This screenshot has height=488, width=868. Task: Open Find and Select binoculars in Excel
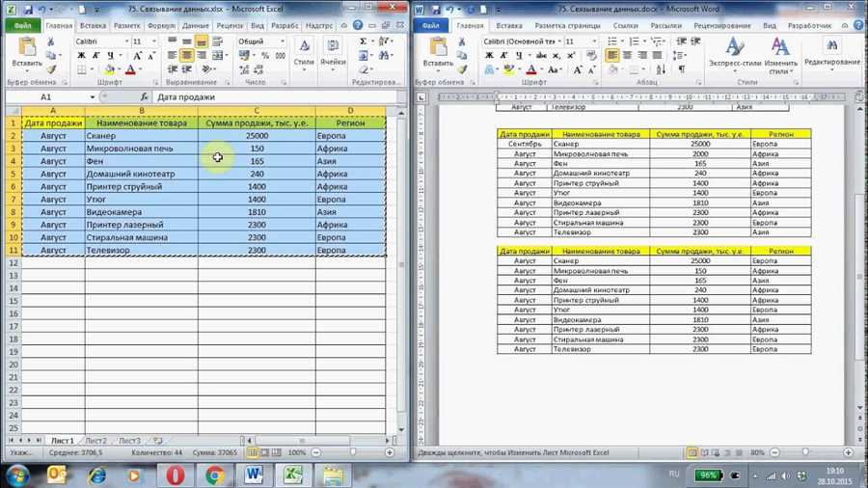point(384,55)
